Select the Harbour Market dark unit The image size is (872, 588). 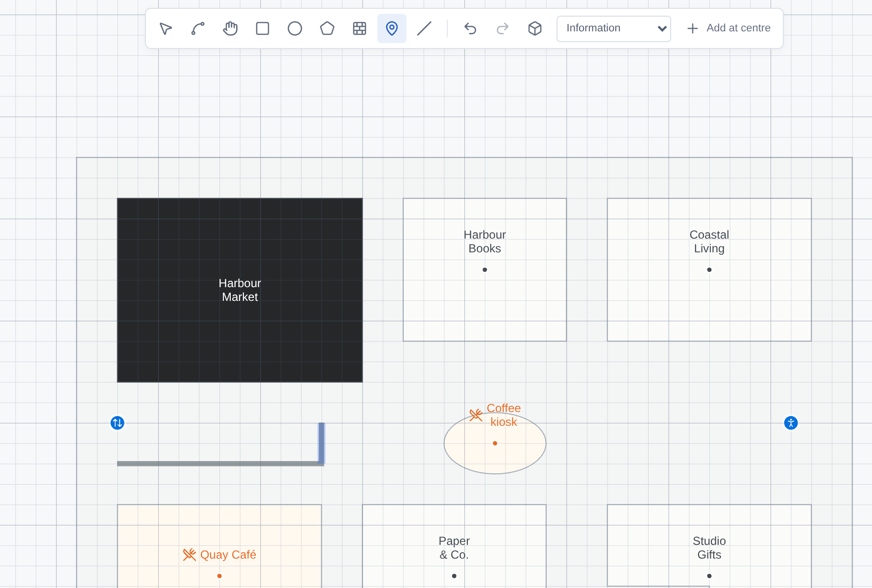(x=240, y=290)
